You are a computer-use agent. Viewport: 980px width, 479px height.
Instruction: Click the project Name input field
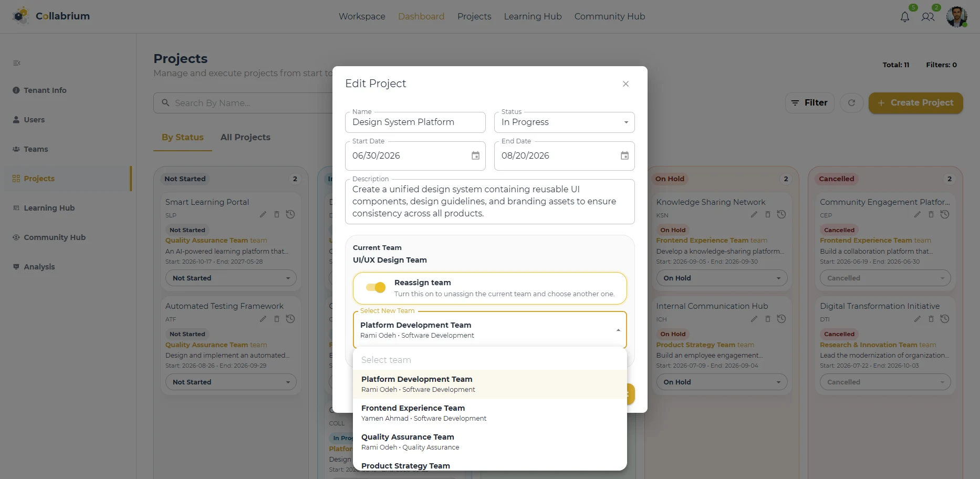pyautogui.click(x=415, y=122)
